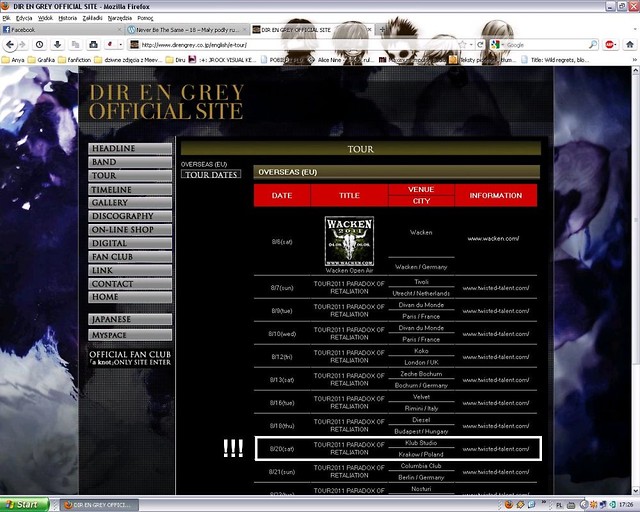Screen dimensions: 640x512
Task: Go to the DISCOGRAPHY page
Action: (x=130, y=216)
